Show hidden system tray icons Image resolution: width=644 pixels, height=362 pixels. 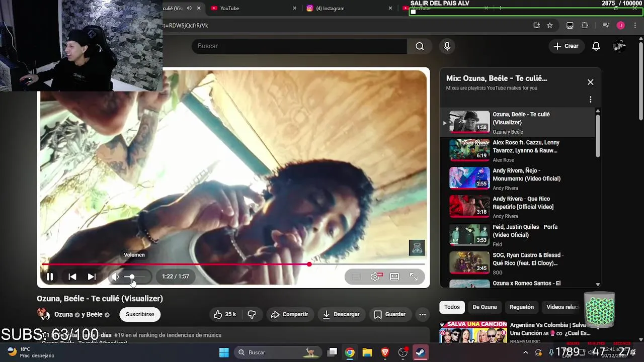[525, 352]
